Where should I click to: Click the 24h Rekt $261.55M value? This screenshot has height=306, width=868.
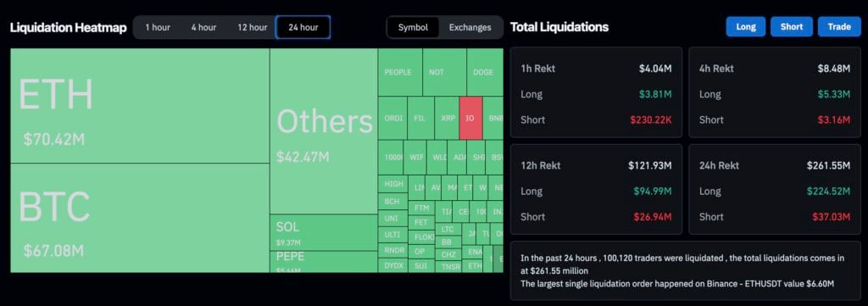pyautogui.click(x=829, y=165)
